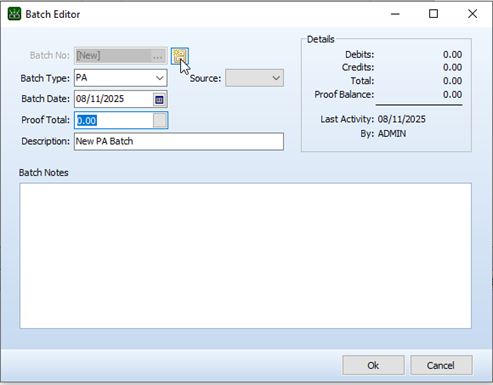
Task: Minimize the Batch Editor window
Action: [395, 14]
